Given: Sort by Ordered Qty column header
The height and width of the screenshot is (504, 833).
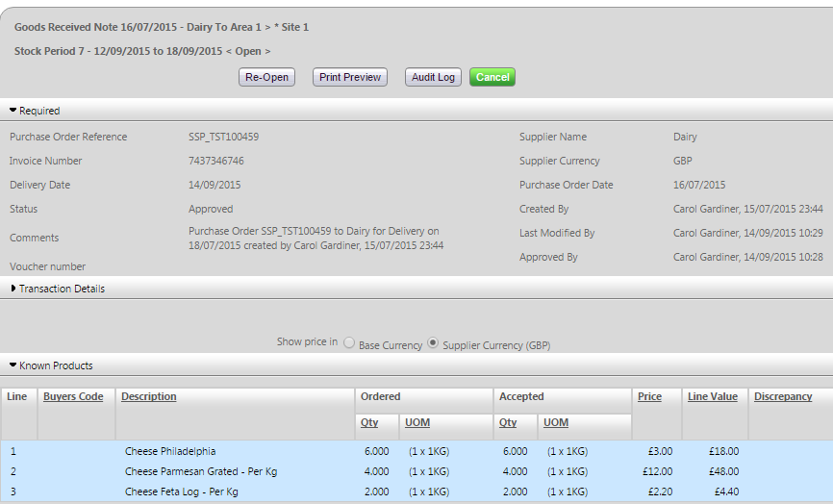Looking at the screenshot, I should (x=369, y=422).
